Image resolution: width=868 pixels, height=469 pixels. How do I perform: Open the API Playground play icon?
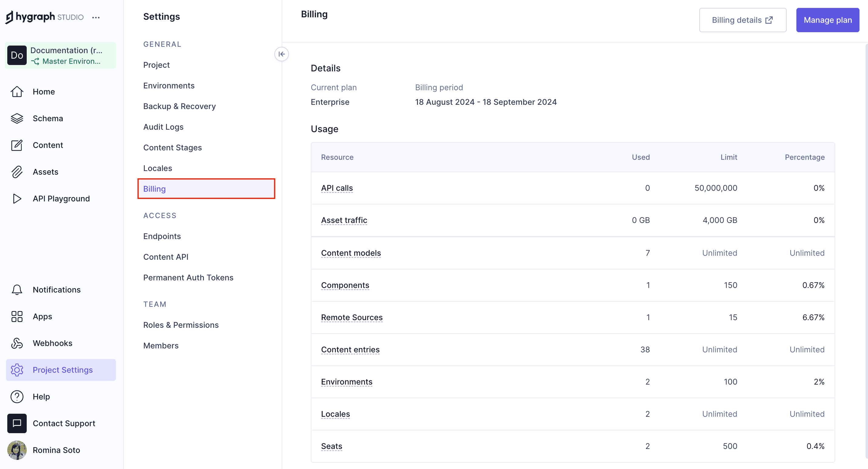click(x=17, y=199)
